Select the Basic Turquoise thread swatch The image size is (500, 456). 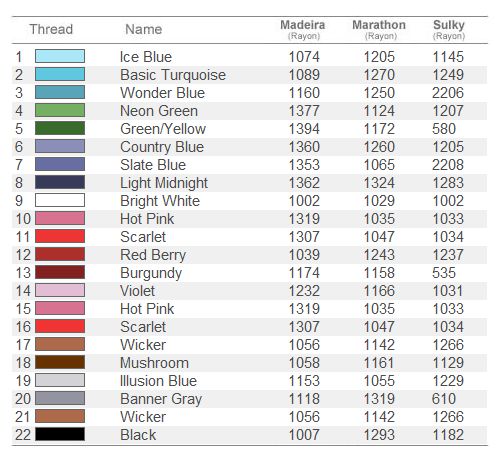click(x=60, y=74)
